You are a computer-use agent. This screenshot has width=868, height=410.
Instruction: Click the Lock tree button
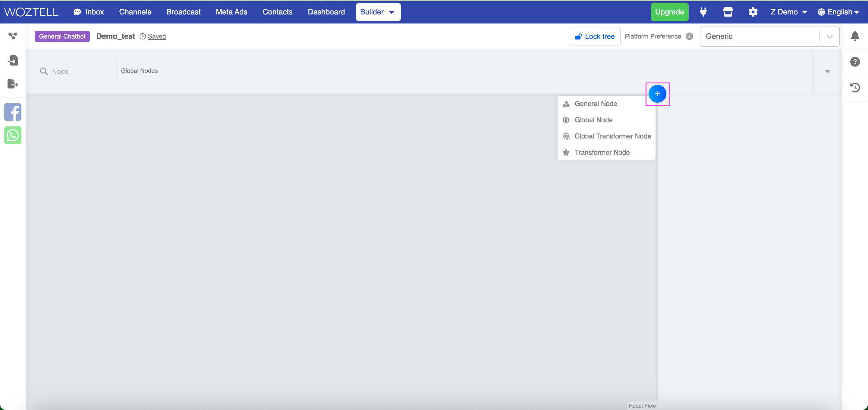tap(594, 36)
